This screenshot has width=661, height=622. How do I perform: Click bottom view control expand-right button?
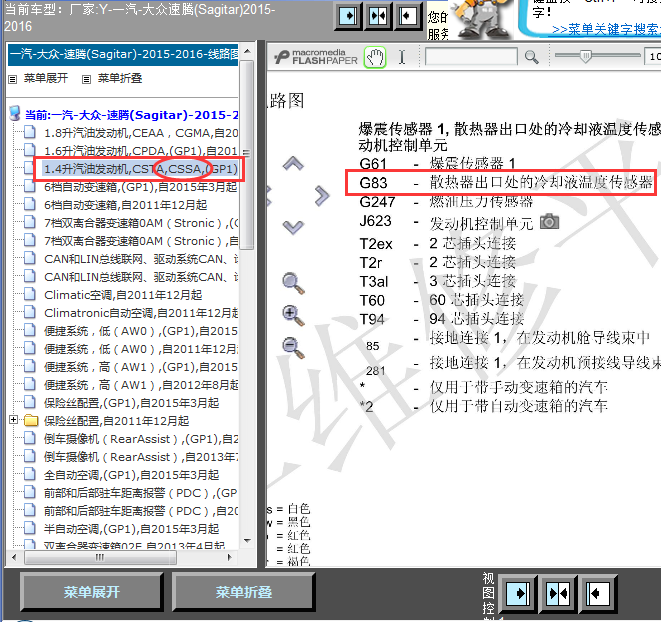(519, 594)
